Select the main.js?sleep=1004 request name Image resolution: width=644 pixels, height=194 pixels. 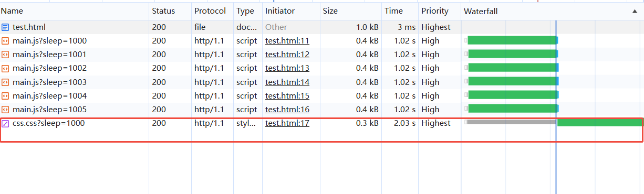(50, 96)
